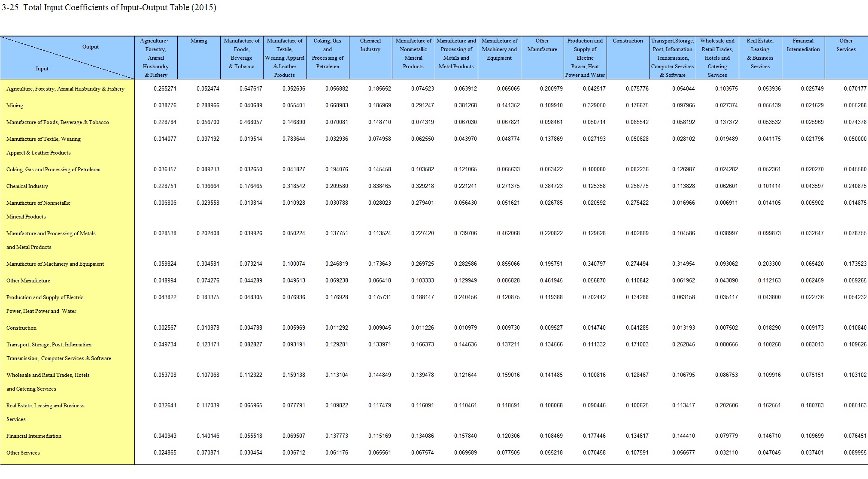Click cell value 0.265271

pyautogui.click(x=165, y=89)
